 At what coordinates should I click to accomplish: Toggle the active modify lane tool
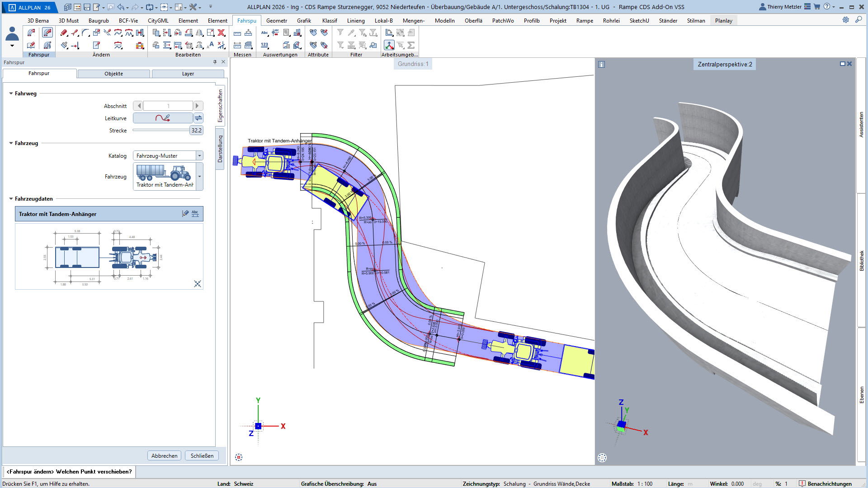click(x=47, y=33)
